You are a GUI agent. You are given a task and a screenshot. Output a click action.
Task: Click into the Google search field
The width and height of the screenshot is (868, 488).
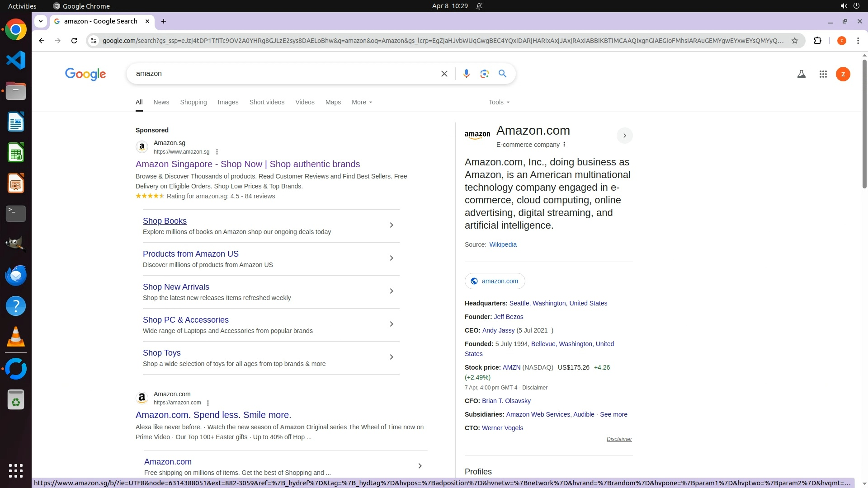coord(280,74)
